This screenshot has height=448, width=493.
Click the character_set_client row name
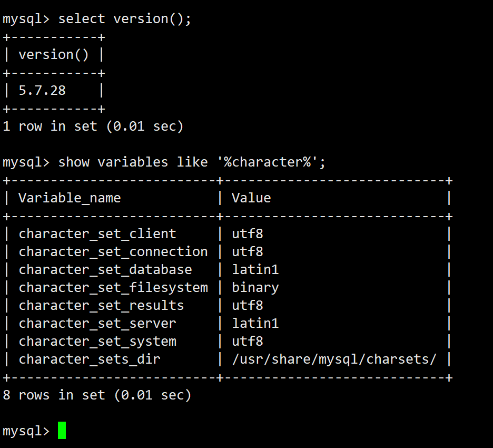(97, 234)
